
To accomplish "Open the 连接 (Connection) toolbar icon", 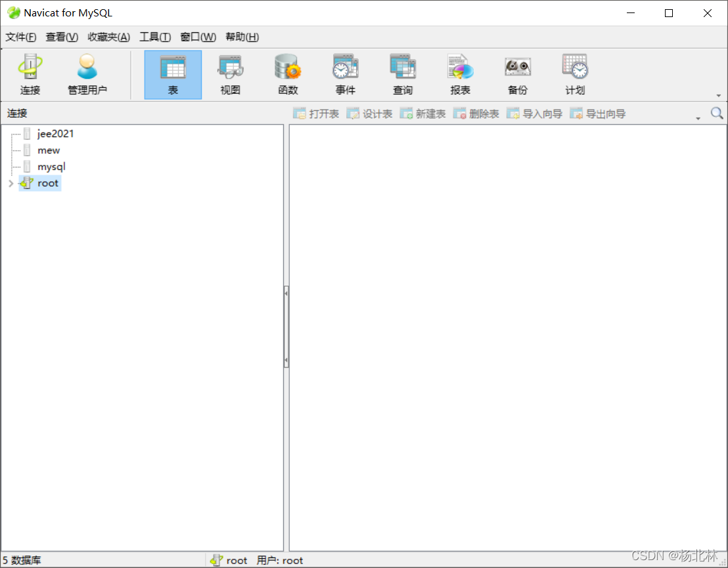I will pos(30,75).
